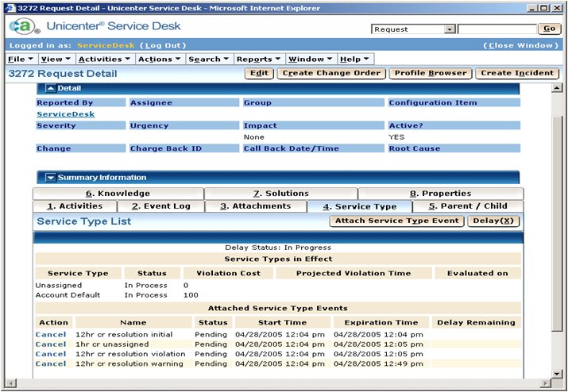Open the Search menu
The image size is (568, 392).
pos(209,59)
